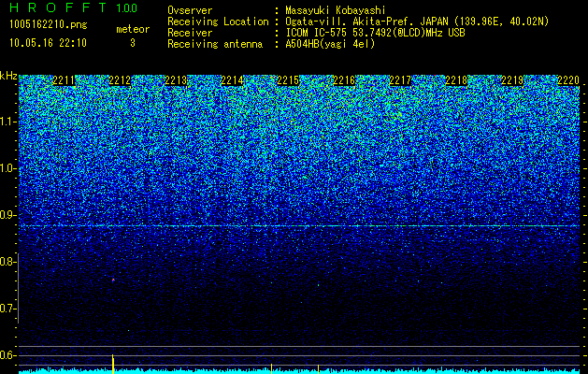Click observer name Masayuki Kobayashi
The width and height of the screenshot is (588, 374).
tap(336, 11)
